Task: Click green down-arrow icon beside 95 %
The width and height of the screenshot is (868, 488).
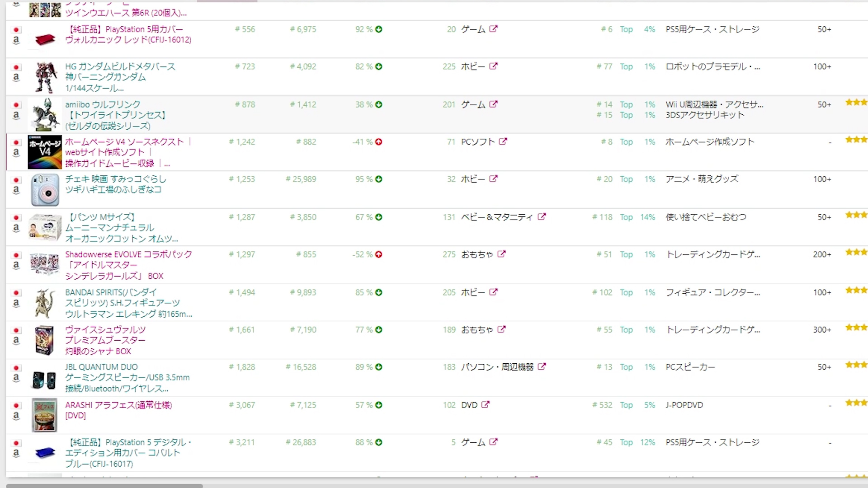Action: click(379, 179)
